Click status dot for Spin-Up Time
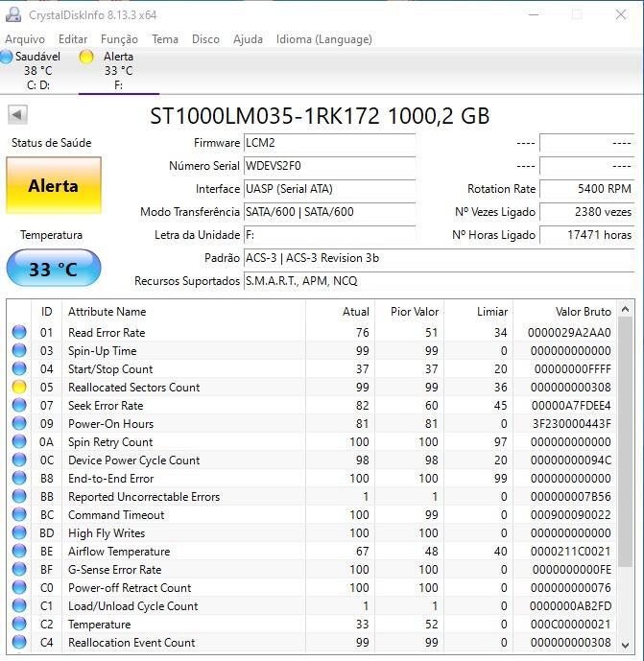The width and height of the screenshot is (644, 661). coord(19,350)
